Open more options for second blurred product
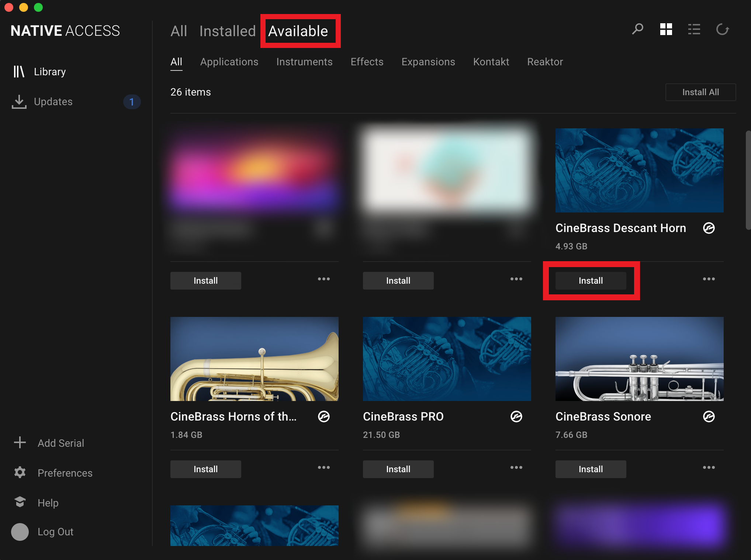Image resolution: width=751 pixels, height=560 pixels. pyautogui.click(x=516, y=279)
